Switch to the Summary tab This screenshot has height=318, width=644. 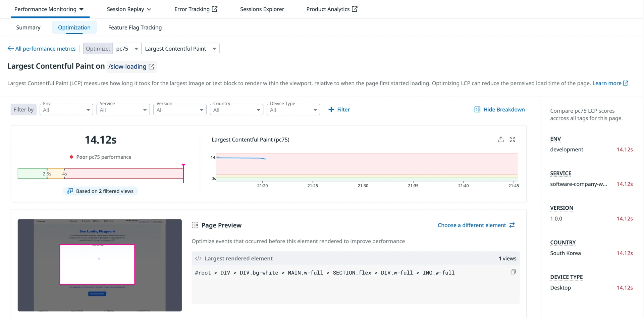(x=28, y=28)
